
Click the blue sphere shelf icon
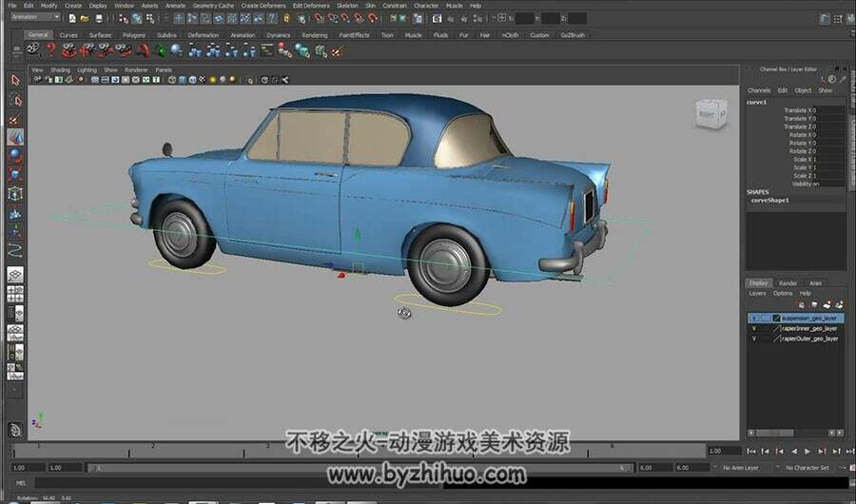pyautogui.click(x=176, y=50)
